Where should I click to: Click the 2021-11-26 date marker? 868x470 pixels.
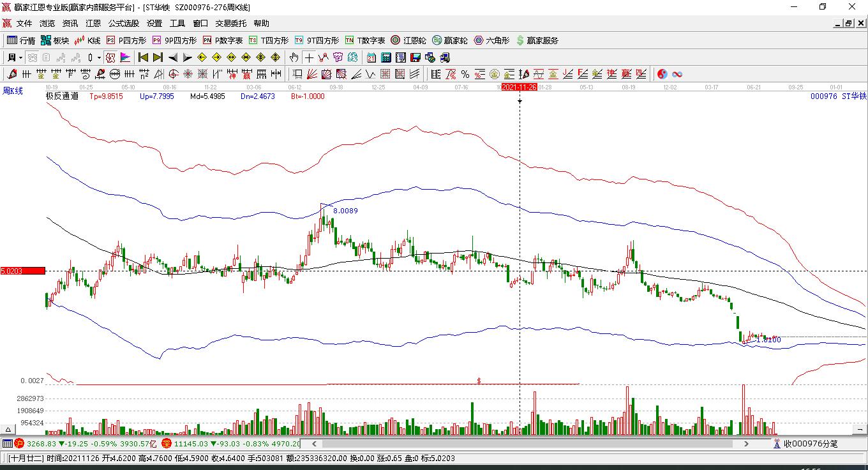click(x=520, y=87)
